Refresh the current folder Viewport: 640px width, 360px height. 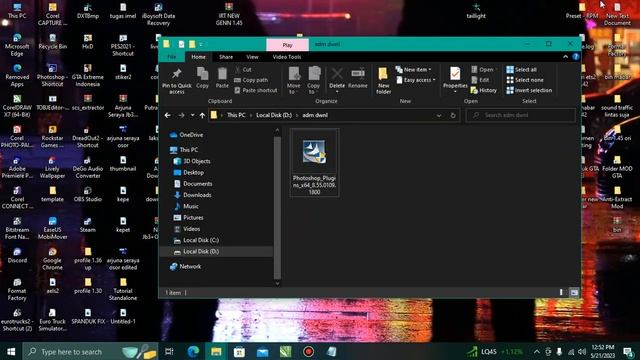(453, 116)
